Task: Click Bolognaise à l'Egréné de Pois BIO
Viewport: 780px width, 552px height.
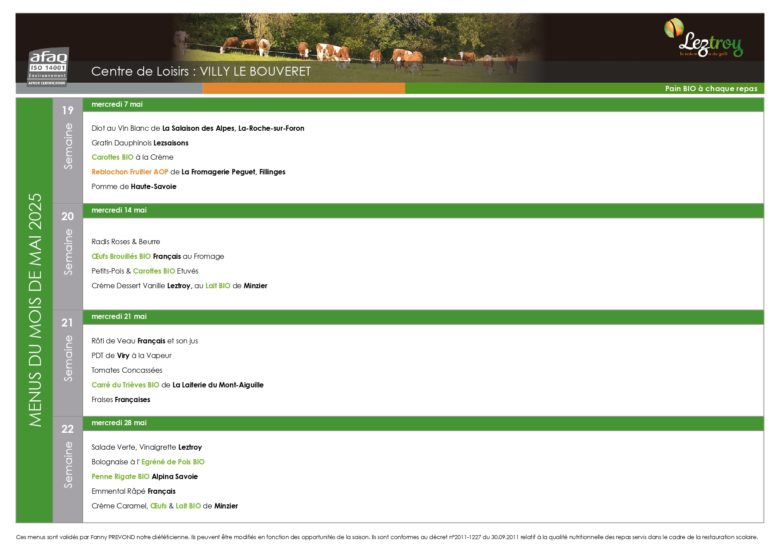Action: tap(148, 462)
